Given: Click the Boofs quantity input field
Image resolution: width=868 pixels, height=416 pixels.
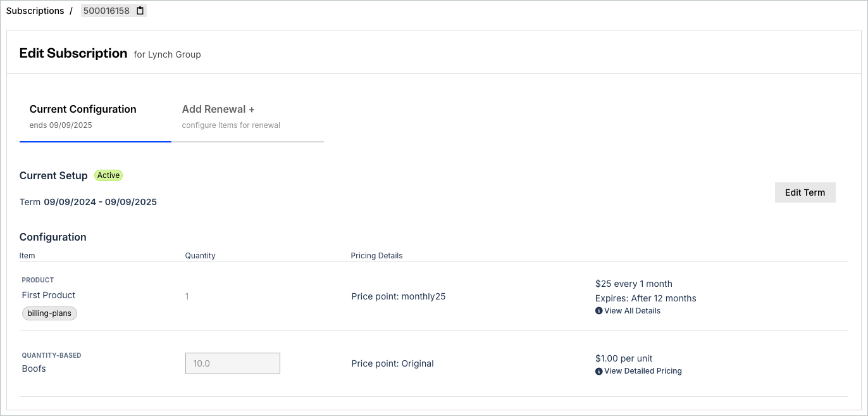Looking at the screenshot, I should coord(233,363).
